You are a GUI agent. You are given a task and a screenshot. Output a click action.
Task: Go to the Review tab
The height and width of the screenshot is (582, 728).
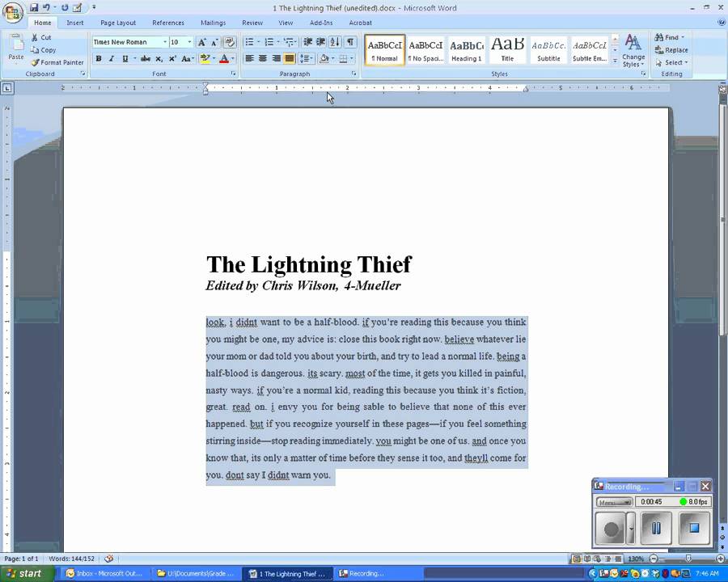(252, 23)
